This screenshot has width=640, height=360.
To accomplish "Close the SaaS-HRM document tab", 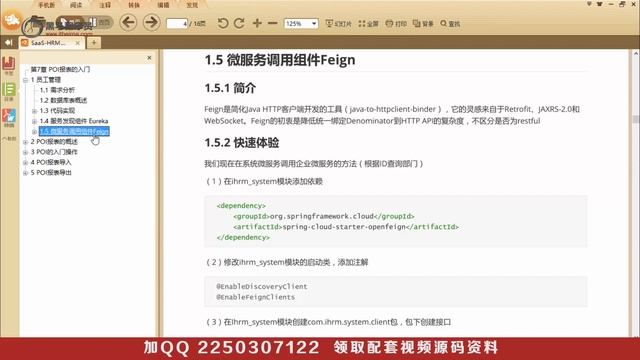I will 78,42.
